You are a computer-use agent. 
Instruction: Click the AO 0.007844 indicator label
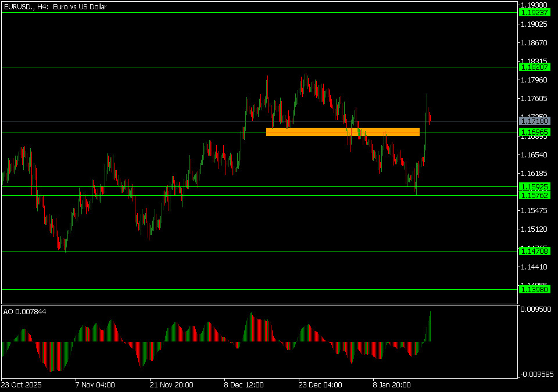[25, 312]
